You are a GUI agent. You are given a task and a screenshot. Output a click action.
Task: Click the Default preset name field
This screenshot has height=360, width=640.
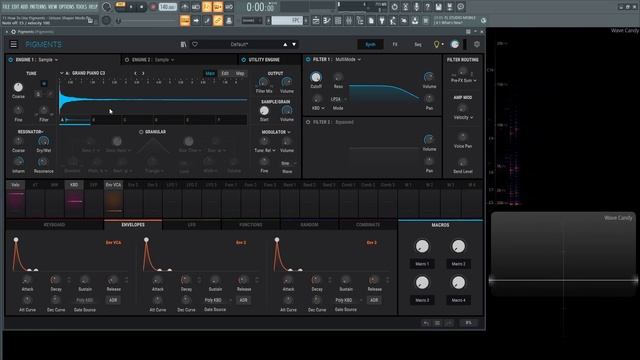[239, 44]
